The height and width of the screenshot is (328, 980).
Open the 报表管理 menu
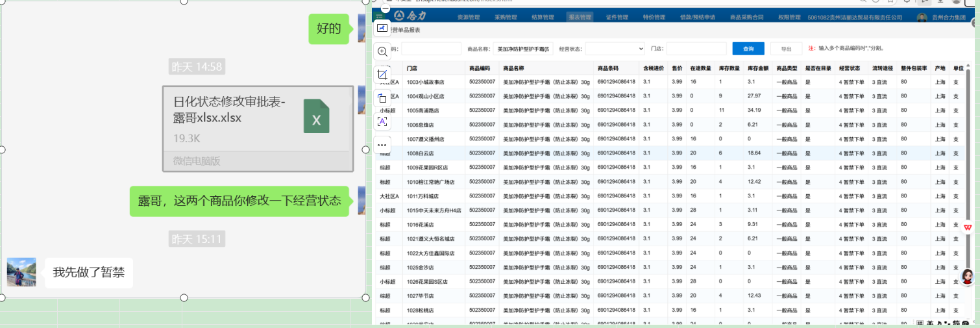[580, 17]
